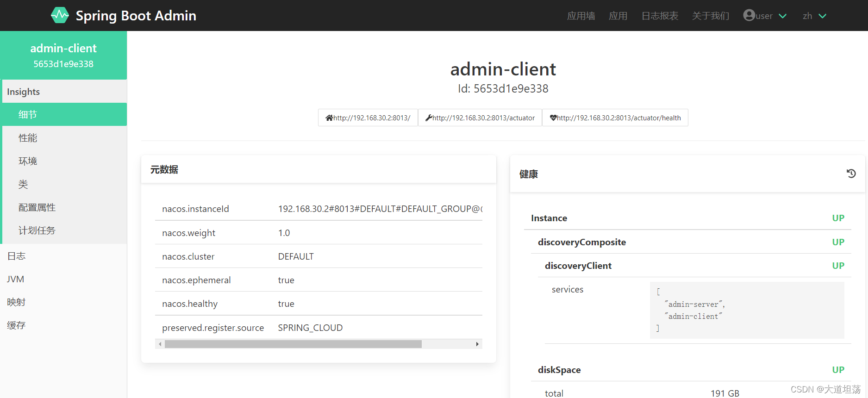This screenshot has height=398, width=868.
Task: Select 类 in the sidebar
Action: (64, 184)
